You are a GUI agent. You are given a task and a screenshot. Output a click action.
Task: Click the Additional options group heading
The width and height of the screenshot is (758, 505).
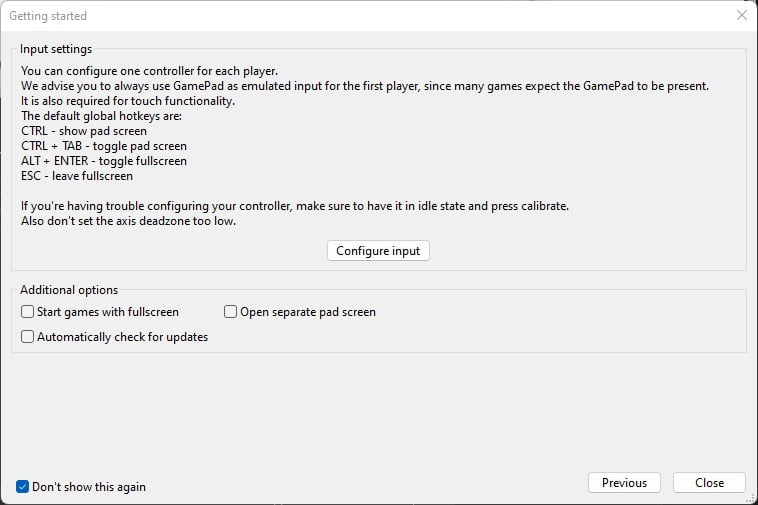click(x=69, y=290)
